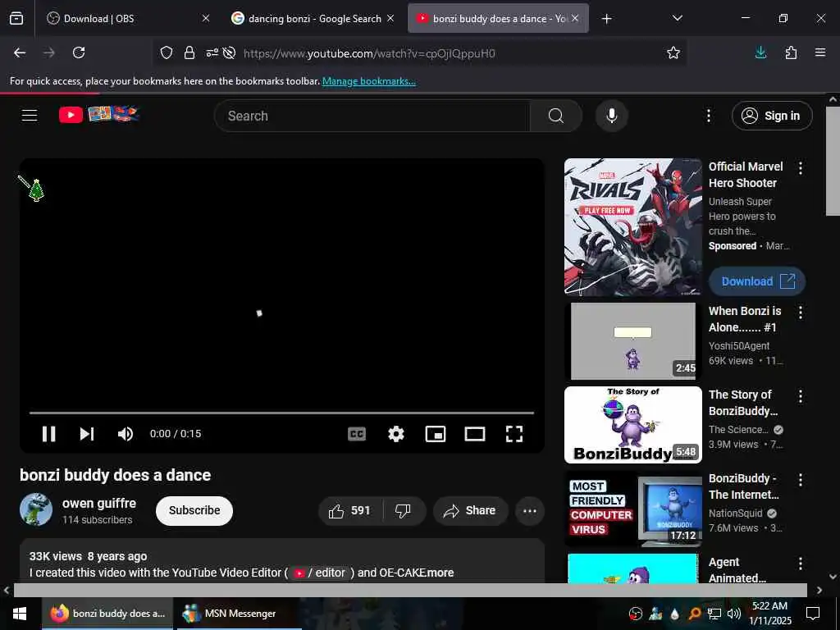
Task: Open volume control in system tray
Action: pos(733,614)
